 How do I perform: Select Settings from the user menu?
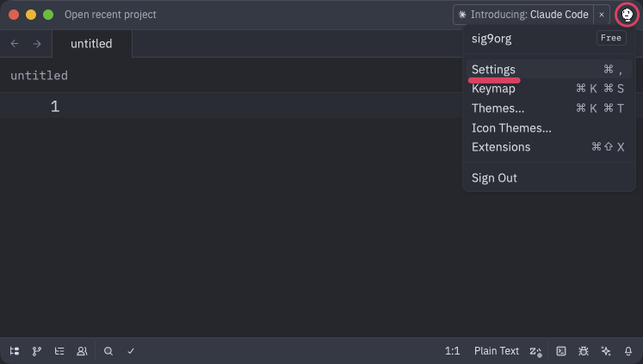point(493,69)
